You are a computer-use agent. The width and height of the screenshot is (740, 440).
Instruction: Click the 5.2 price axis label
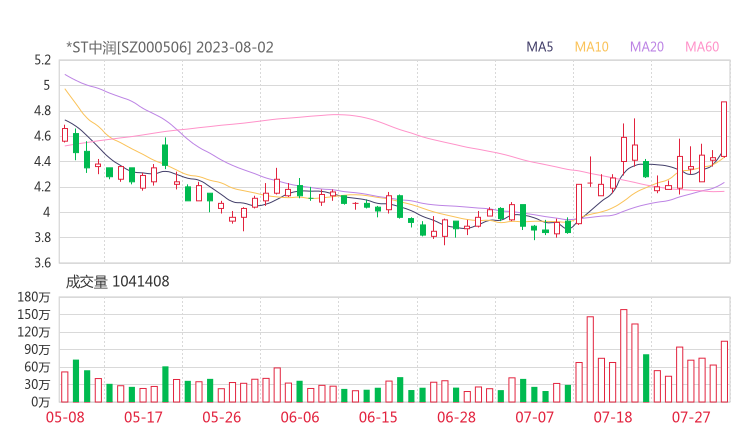pyautogui.click(x=42, y=60)
